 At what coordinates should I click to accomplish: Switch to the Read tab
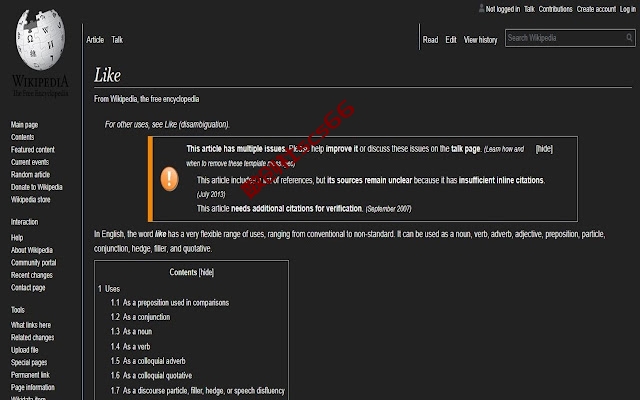[430, 40]
